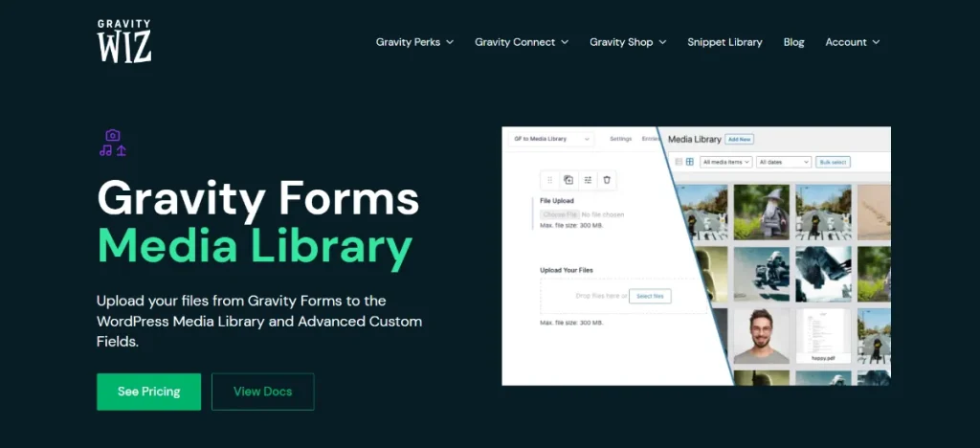Expand the Gravity Connect menu

tap(522, 42)
